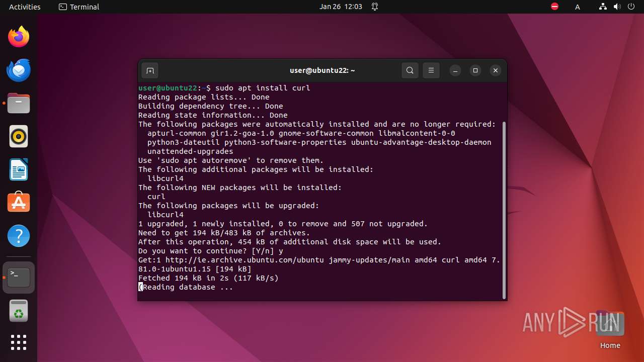
Task: Click the 'Do you want to continue? [Y/n] y' line
Action: pyautogui.click(x=211, y=251)
